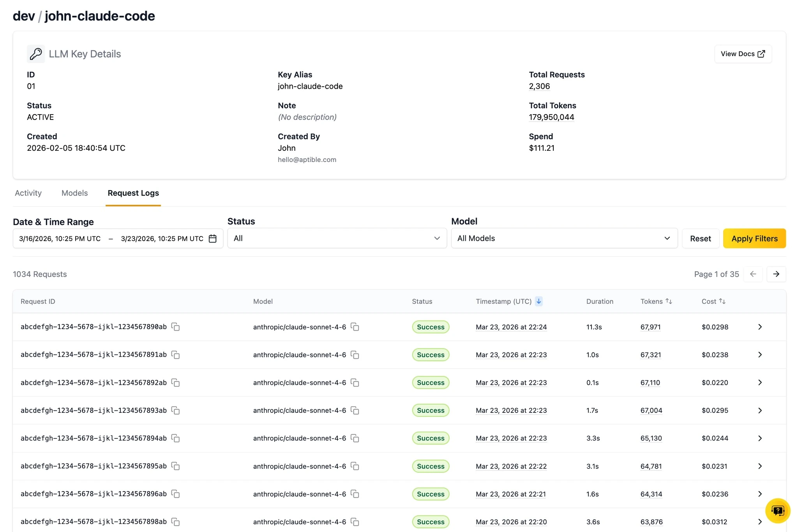Copy model name in second log row
Image resolution: width=798 pixels, height=532 pixels.
[x=355, y=355]
